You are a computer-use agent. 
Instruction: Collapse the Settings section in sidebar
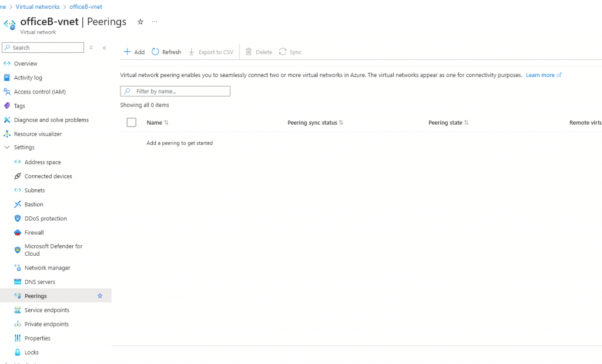(7, 148)
